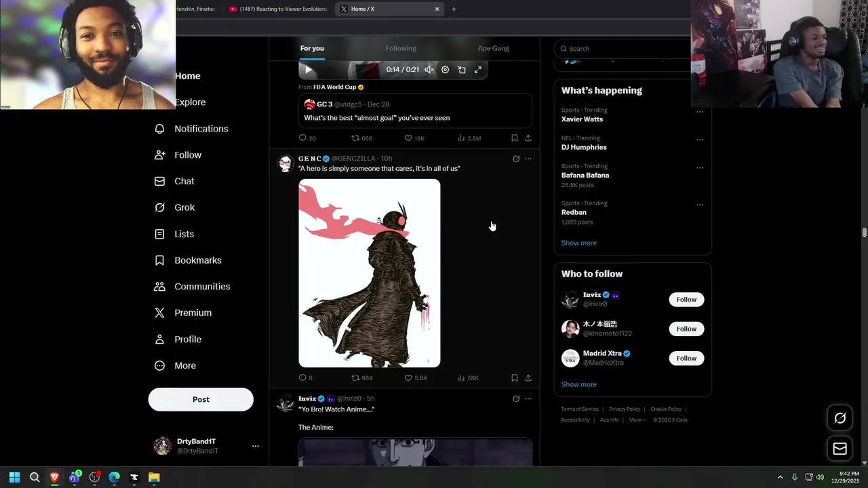Image resolution: width=868 pixels, height=488 pixels.
Task: Open Grok explain on Inviz post
Action: click(x=516, y=399)
